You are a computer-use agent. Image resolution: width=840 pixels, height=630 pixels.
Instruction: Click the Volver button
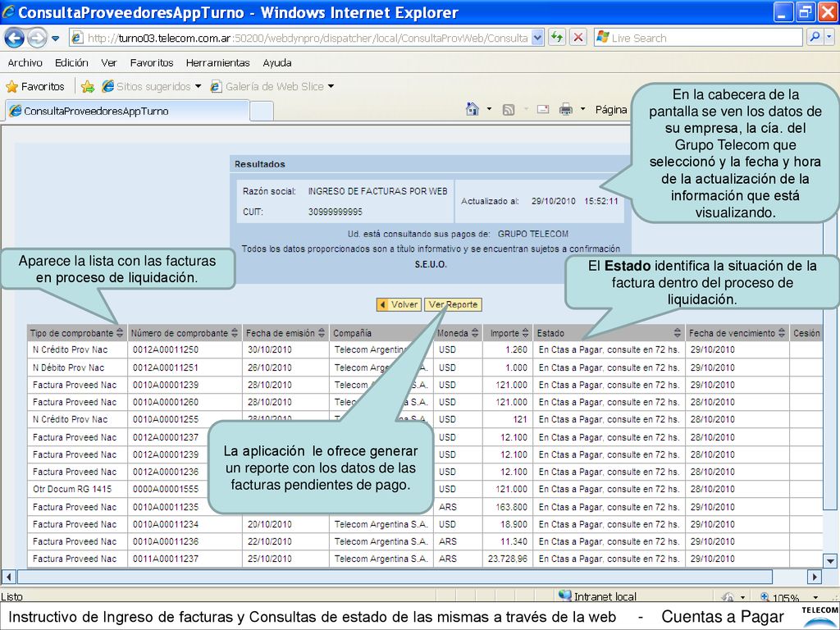pos(399,305)
